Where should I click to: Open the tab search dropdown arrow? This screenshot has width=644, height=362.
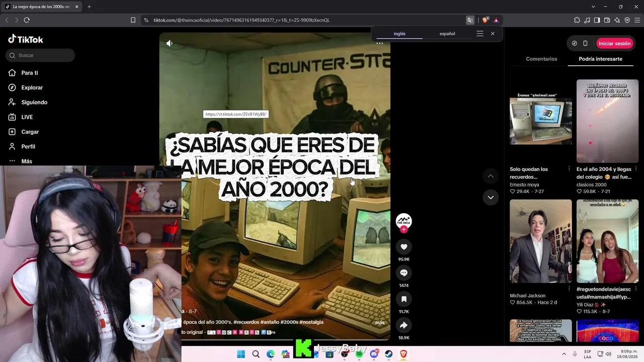tap(593, 7)
